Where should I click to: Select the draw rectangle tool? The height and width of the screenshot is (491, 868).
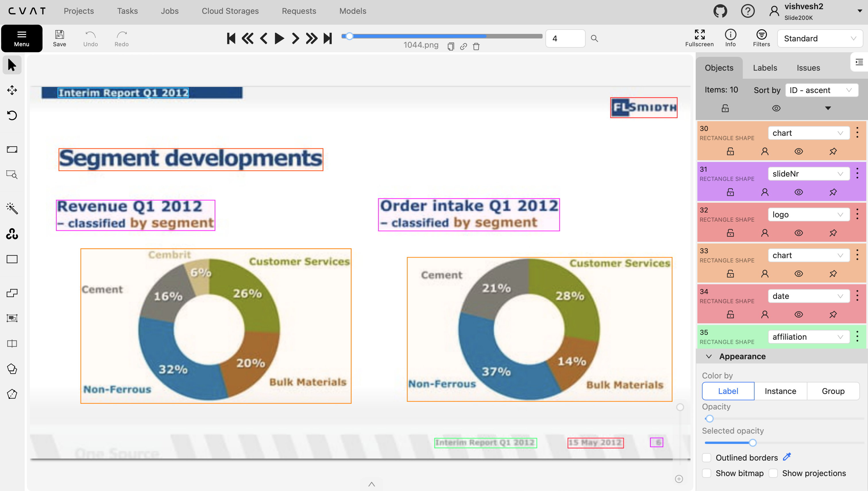pos(12,259)
